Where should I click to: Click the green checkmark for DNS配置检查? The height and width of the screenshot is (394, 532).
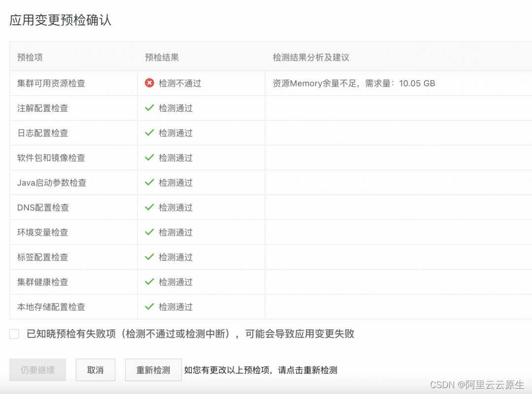pos(149,207)
